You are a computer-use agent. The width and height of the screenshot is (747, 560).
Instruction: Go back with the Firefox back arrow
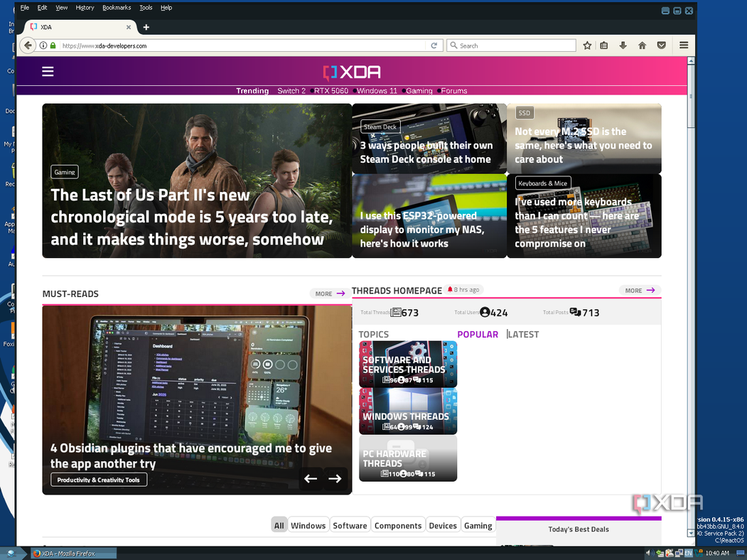click(x=28, y=45)
